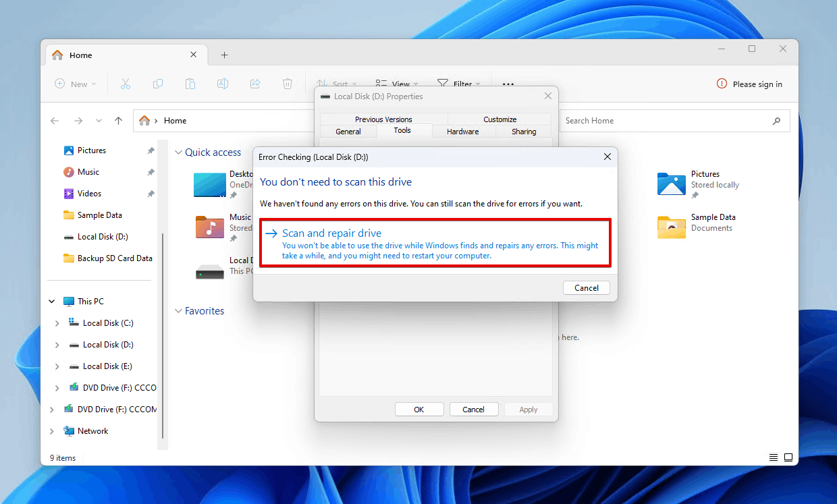Open Sample Data folder in Quick access
The image size is (837, 504).
click(697, 227)
